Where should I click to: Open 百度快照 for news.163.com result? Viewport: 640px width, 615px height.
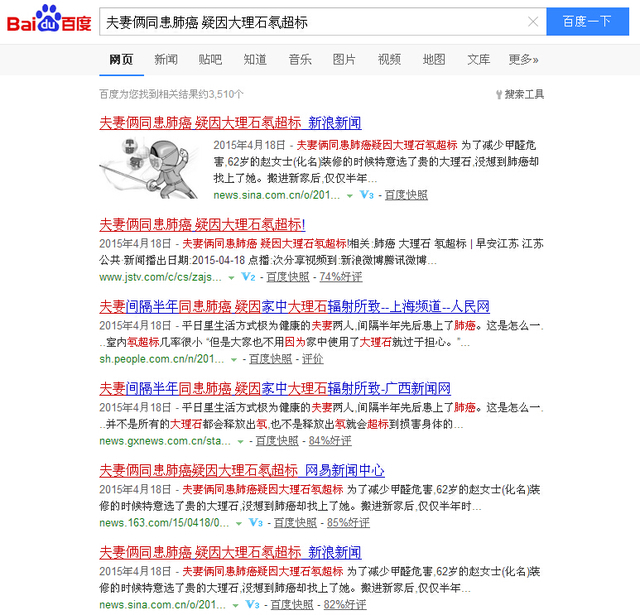point(295,523)
